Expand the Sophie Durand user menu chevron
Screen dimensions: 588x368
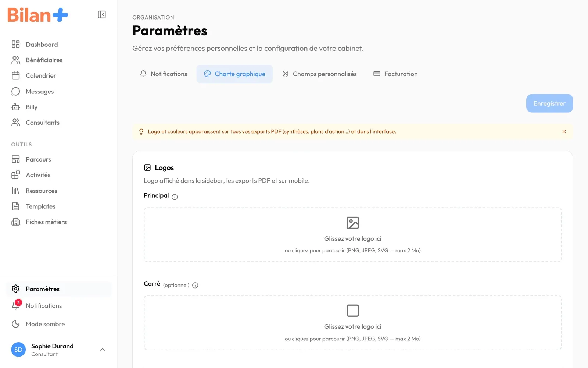coord(103,350)
